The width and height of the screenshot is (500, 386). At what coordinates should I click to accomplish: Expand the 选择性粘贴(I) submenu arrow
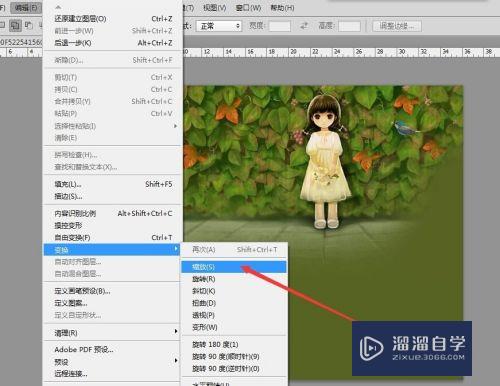[x=175, y=126]
